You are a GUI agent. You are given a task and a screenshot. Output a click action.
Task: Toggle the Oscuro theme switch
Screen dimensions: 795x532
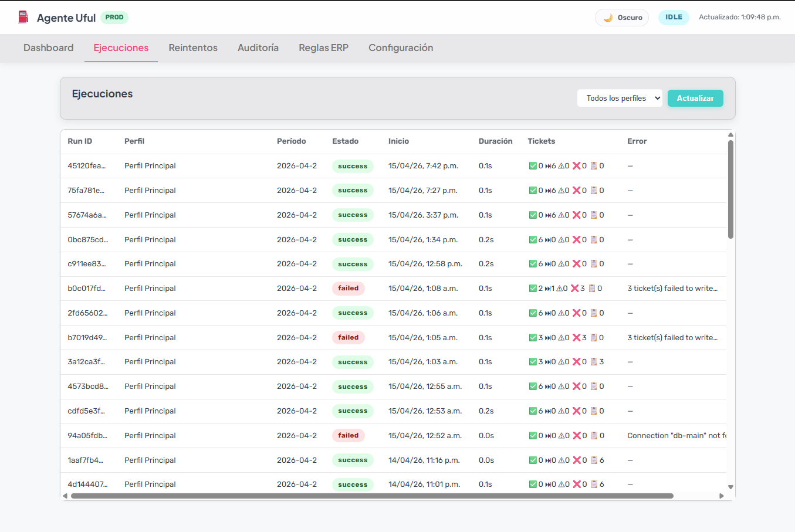point(622,18)
